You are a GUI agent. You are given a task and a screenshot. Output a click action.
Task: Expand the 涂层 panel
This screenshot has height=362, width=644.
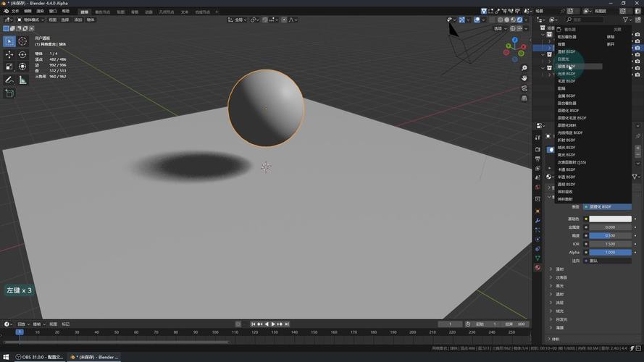560,303
